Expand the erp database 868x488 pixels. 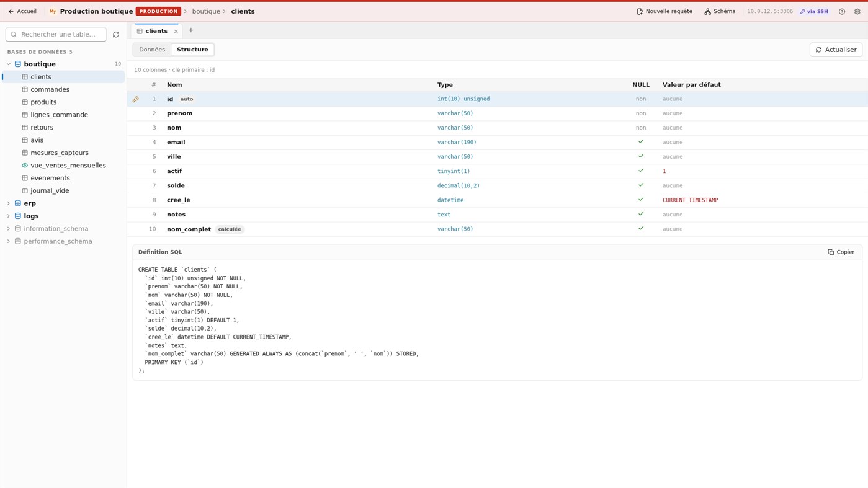pyautogui.click(x=9, y=203)
